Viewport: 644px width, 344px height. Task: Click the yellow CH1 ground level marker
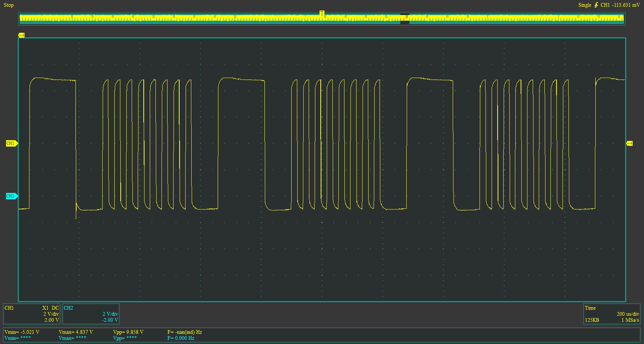tap(11, 144)
